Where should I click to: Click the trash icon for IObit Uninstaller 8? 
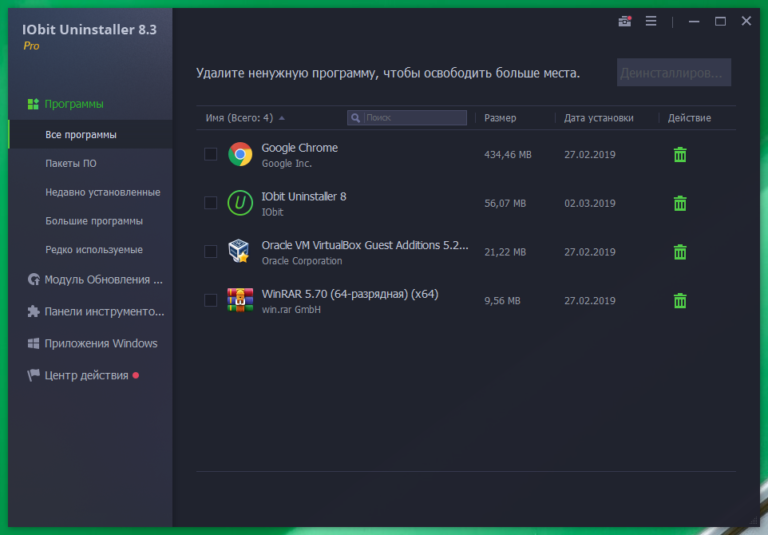[x=680, y=203]
